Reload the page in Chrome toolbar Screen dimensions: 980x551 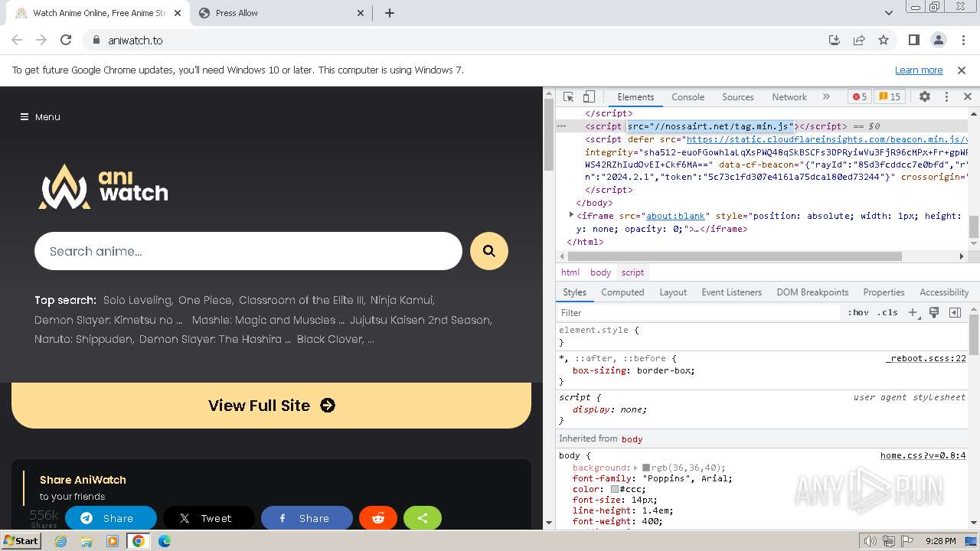(x=66, y=40)
